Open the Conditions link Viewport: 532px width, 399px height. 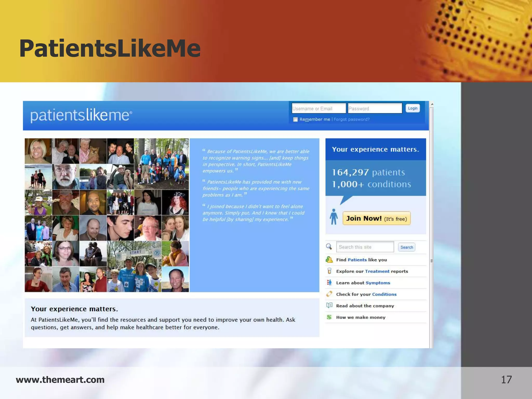pyautogui.click(x=384, y=294)
